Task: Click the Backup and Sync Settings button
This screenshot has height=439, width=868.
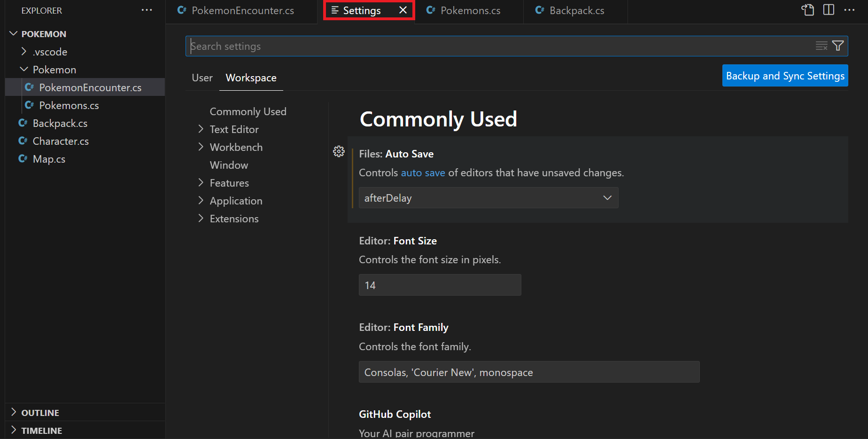Action: point(785,75)
